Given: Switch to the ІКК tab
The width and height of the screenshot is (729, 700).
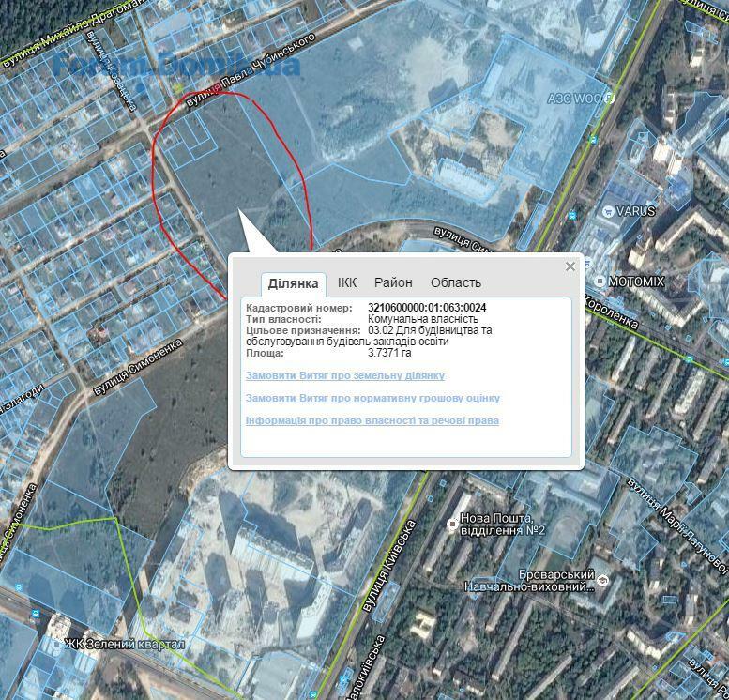Looking at the screenshot, I should point(347,282).
